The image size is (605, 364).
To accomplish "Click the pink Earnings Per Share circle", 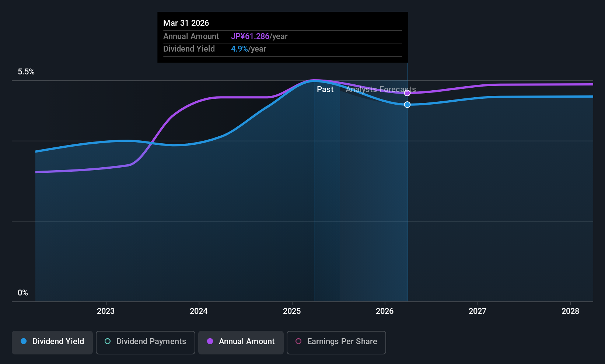I will [298, 341].
